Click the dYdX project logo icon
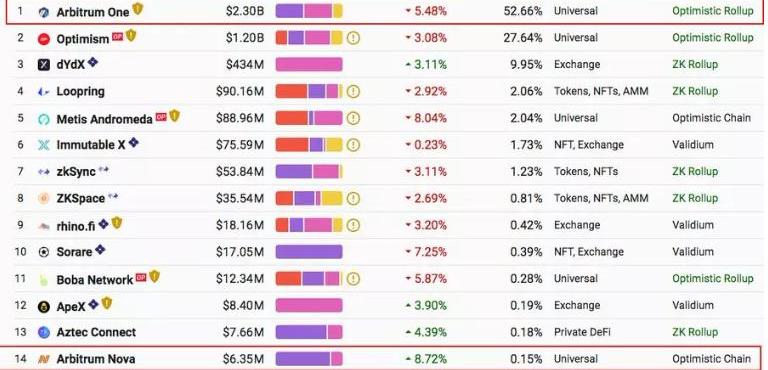 point(44,65)
